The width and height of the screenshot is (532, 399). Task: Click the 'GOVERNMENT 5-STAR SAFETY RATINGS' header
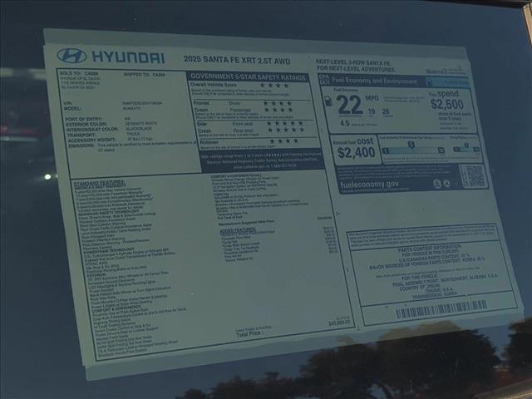click(248, 77)
